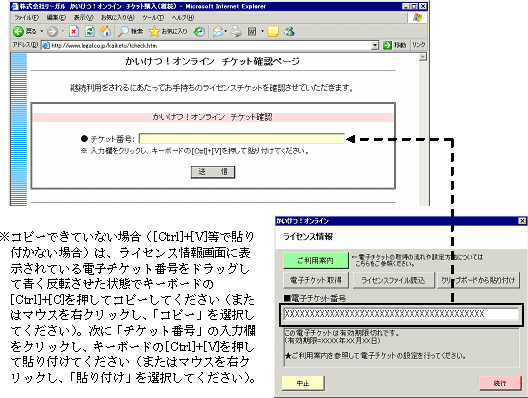Click the チケット番号 input field
The image size is (528, 398).
click(242, 139)
